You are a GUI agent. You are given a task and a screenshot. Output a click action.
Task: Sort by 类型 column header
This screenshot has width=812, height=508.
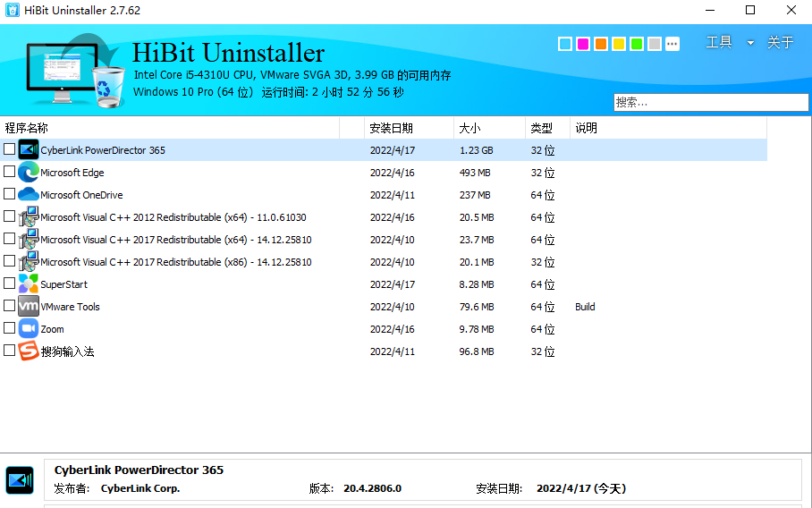click(x=547, y=128)
